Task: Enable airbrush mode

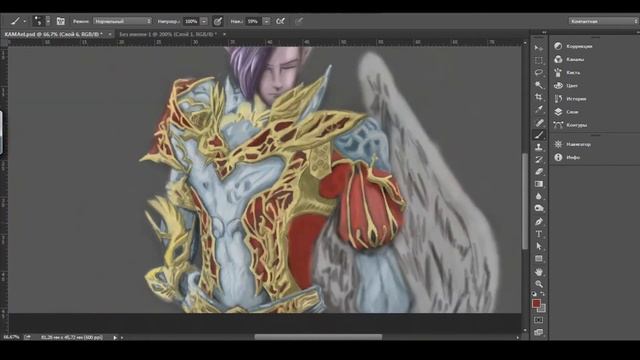Action: 280,21
